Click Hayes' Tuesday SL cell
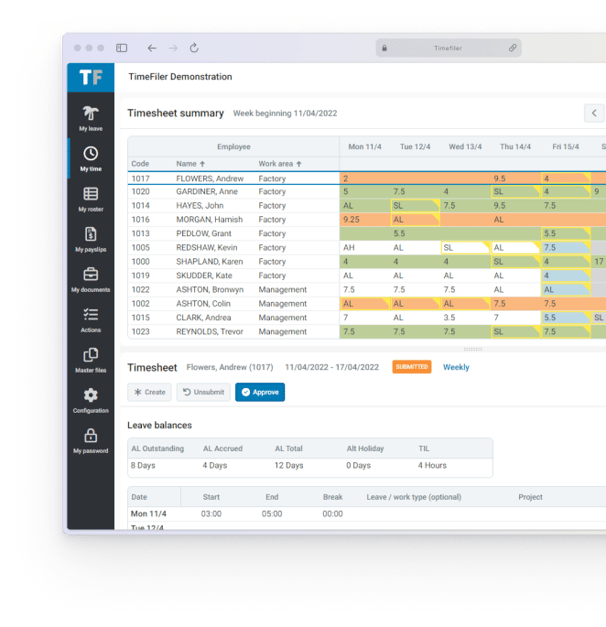606x627 pixels. (x=415, y=206)
